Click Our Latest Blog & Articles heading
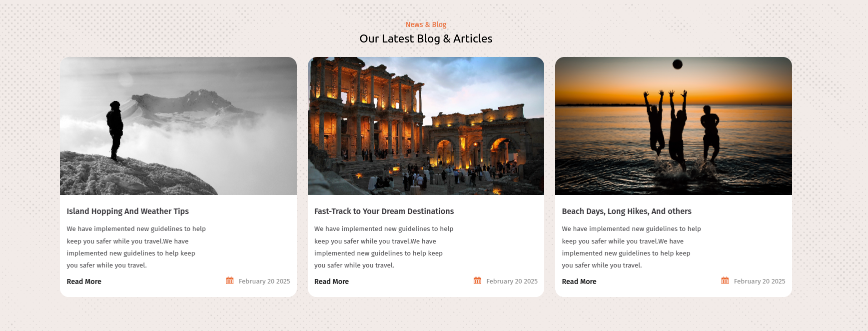The height and width of the screenshot is (331, 868). (426, 38)
